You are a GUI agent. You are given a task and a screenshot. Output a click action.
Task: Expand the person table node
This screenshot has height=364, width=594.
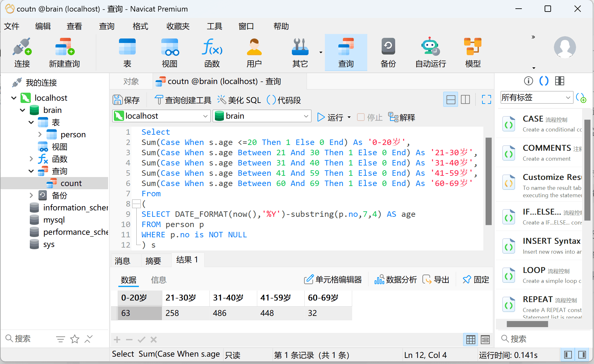coord(40,134)
